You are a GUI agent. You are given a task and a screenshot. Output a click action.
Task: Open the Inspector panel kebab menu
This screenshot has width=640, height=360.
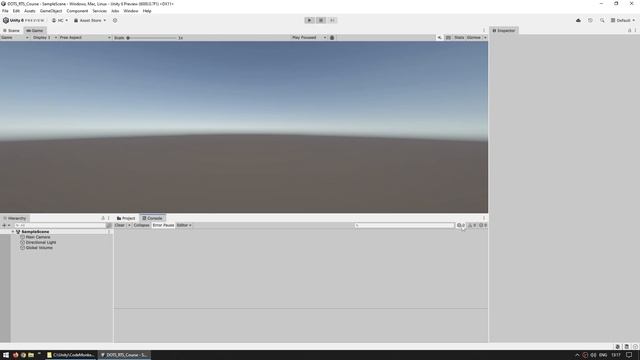(636, 31)
